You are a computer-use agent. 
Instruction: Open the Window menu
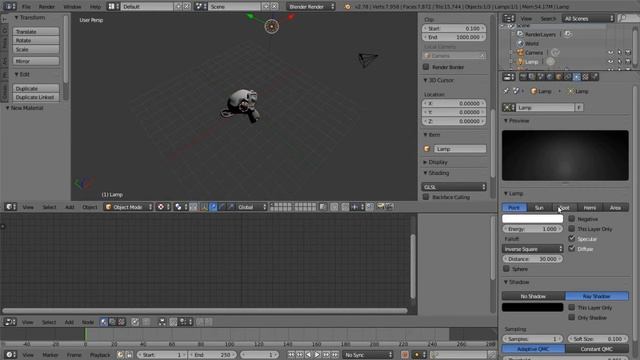[x=72, y=7]
